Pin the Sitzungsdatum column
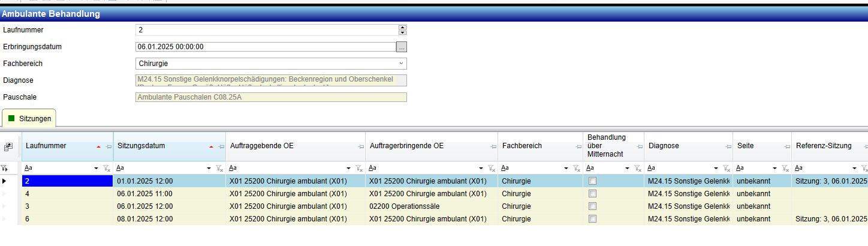Screen dimensions: 868x246 (221, 146)
